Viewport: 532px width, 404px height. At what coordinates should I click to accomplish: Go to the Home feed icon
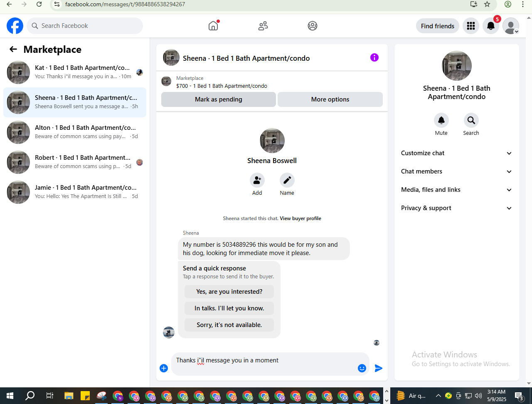pyautogui.click(x=213, y=26)
